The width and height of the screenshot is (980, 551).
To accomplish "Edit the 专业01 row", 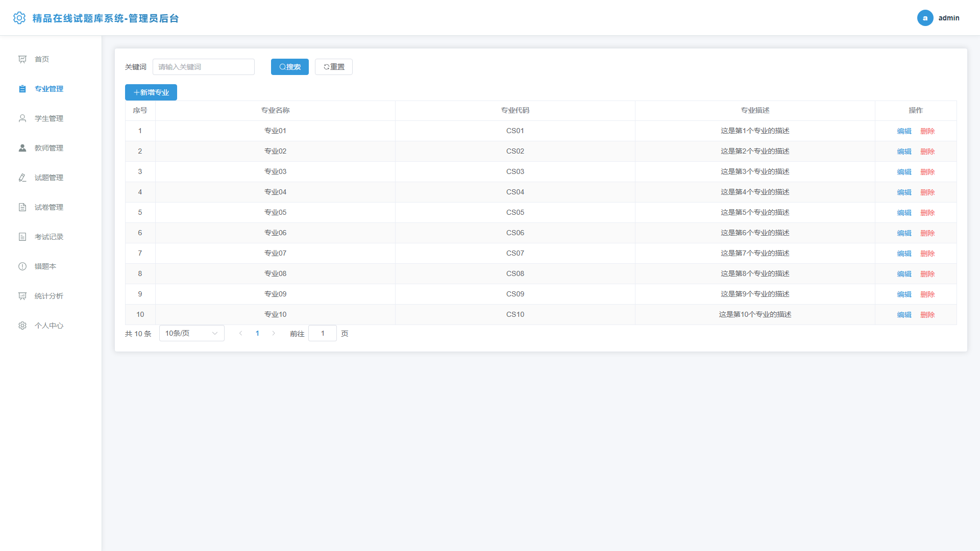I will (x=904, y=131).
